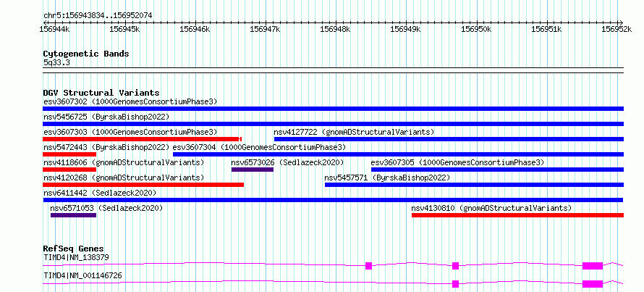Screen dimensions: 644x292
Task: Select the blue bar under esv3607302
Action: point(333,109)
